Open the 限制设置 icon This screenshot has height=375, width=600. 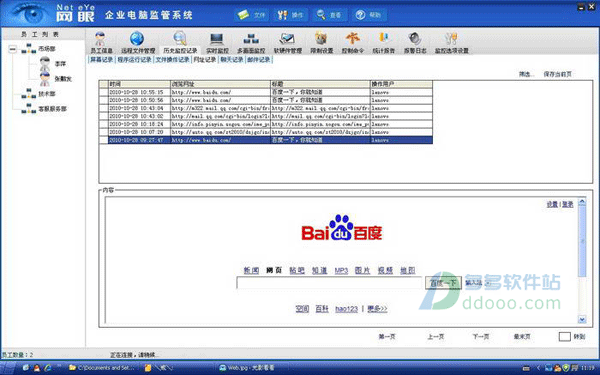(321, 42)
